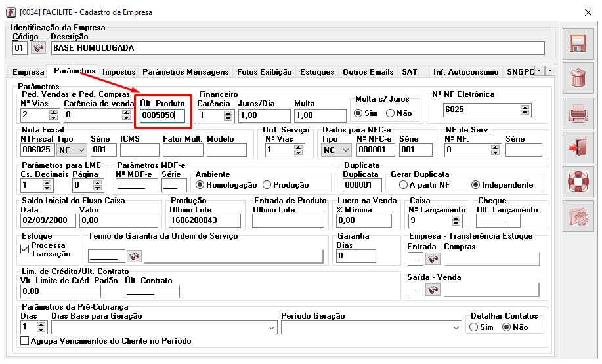Open Inf. Autoconsumo tab

coord(465,72)
